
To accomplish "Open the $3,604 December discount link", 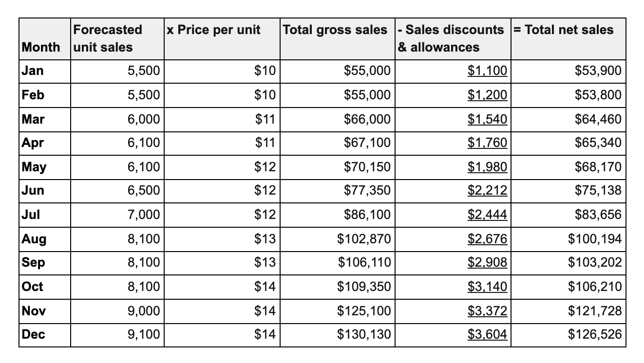I will tap(487, 334).
